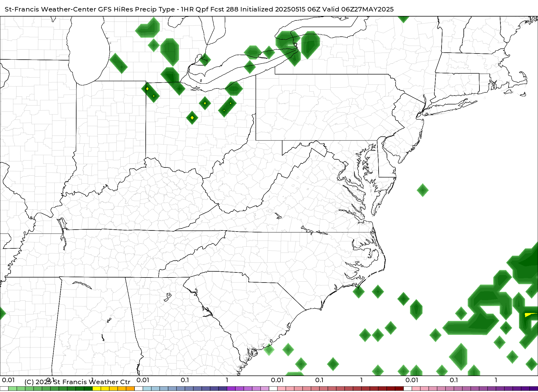Click the GFS HiRes Precip Type map title
The width and height of the screenshot is (538, 392).
tap(199, 9)
